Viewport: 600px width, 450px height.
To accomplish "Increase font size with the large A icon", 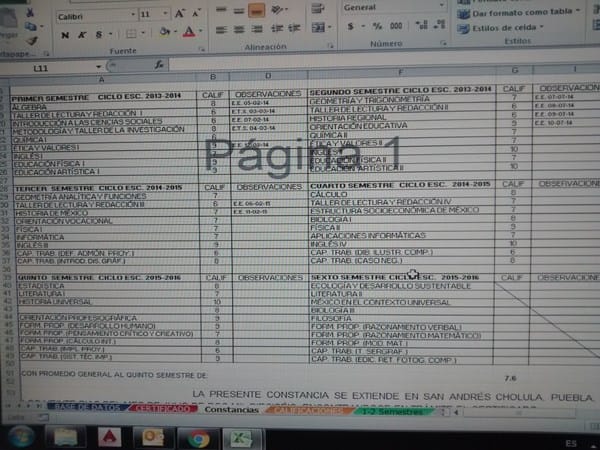I will 179,14.
